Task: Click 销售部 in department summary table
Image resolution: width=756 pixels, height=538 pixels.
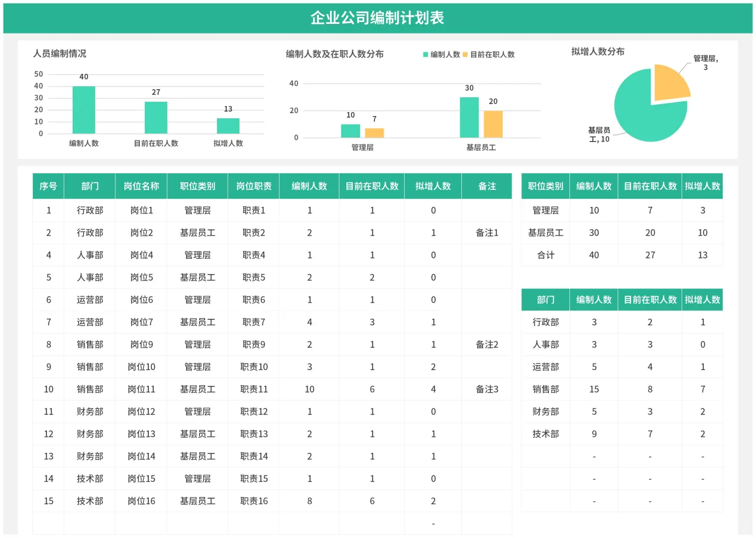Action: point(545,389)
